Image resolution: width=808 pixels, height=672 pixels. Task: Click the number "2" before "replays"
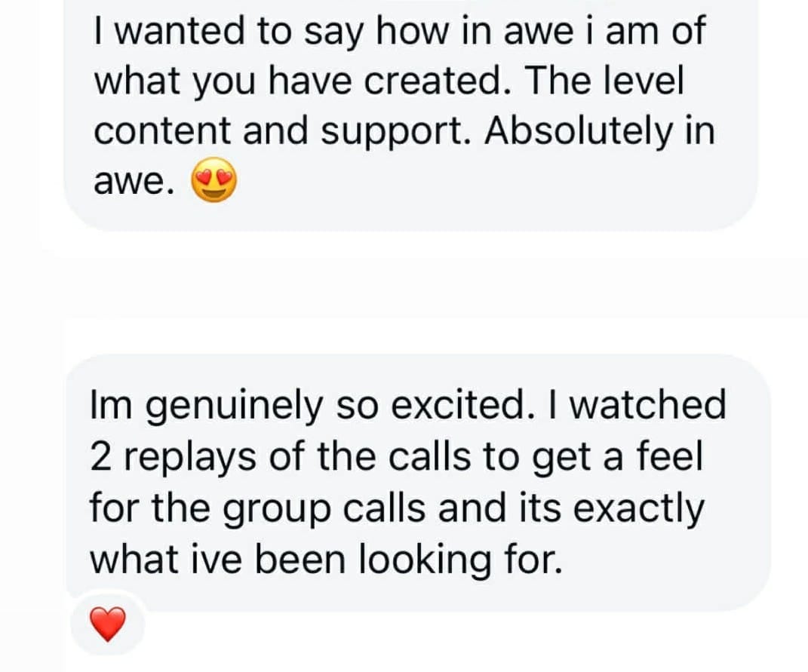100,457
